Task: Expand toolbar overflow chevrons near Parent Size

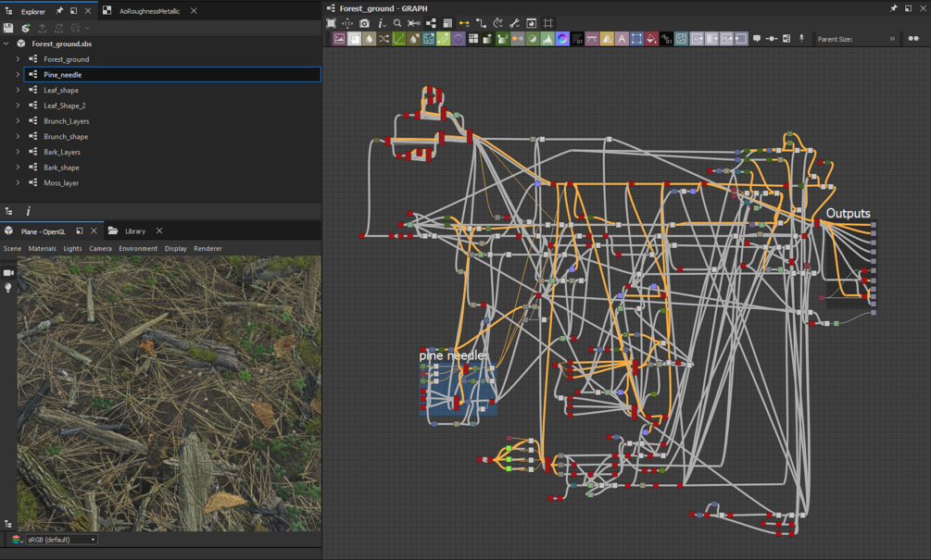Action: (892, 39)
